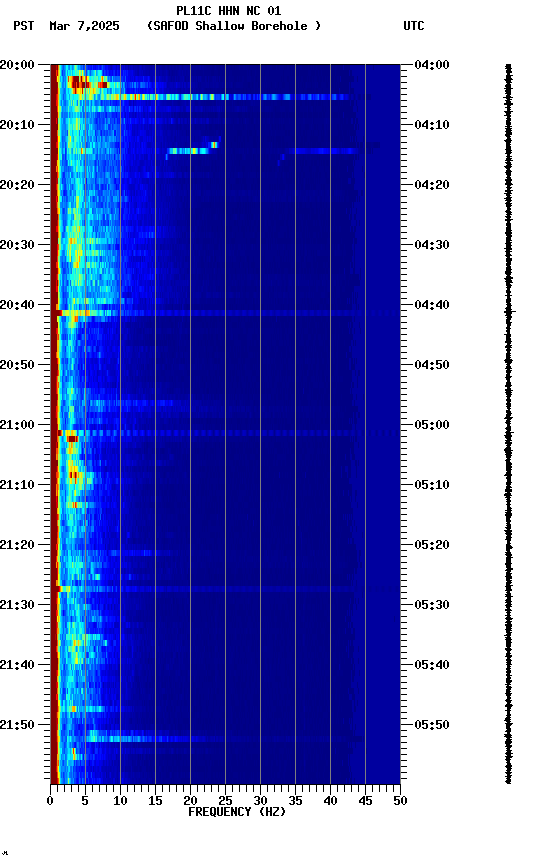Click the 'PST' time zone label
This screenshot has height=864, width=552.
[24, 26]
